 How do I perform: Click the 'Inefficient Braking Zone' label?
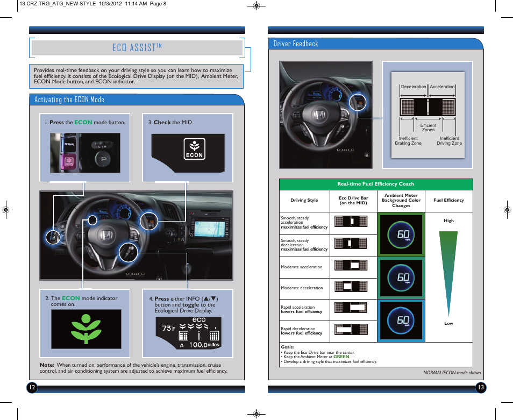tap(408, 141)
